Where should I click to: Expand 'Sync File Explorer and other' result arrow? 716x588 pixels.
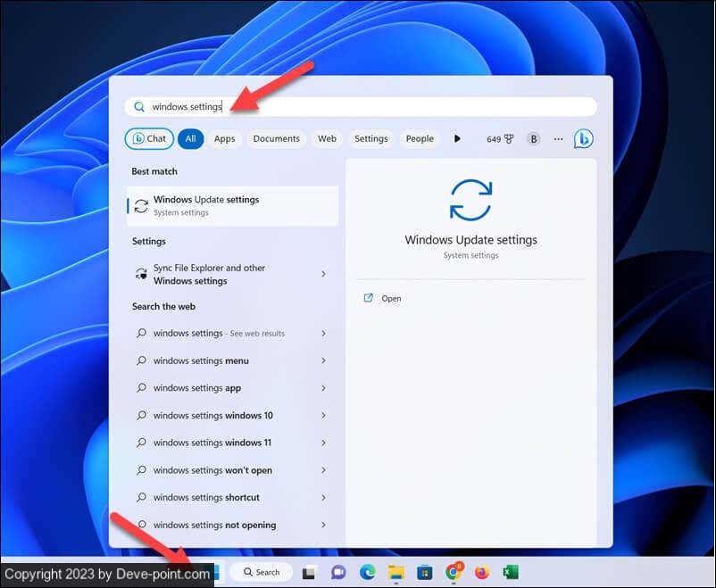pos(323,274)
